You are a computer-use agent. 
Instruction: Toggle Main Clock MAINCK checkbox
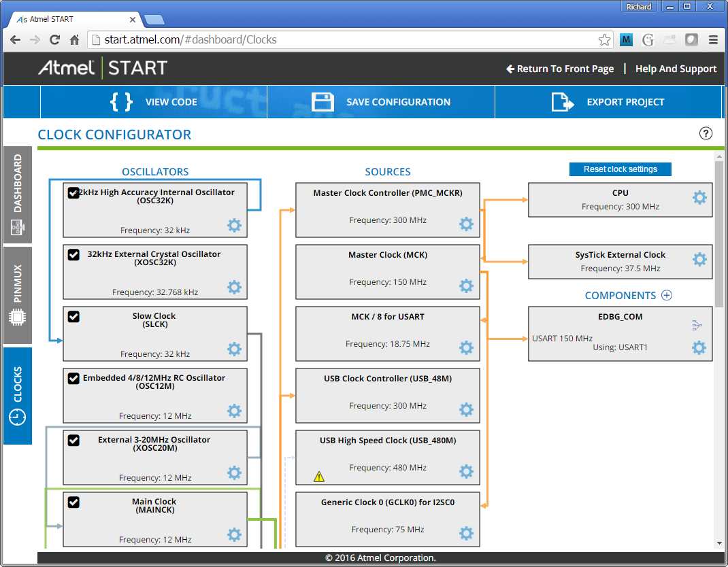click(x=73, y=502)
